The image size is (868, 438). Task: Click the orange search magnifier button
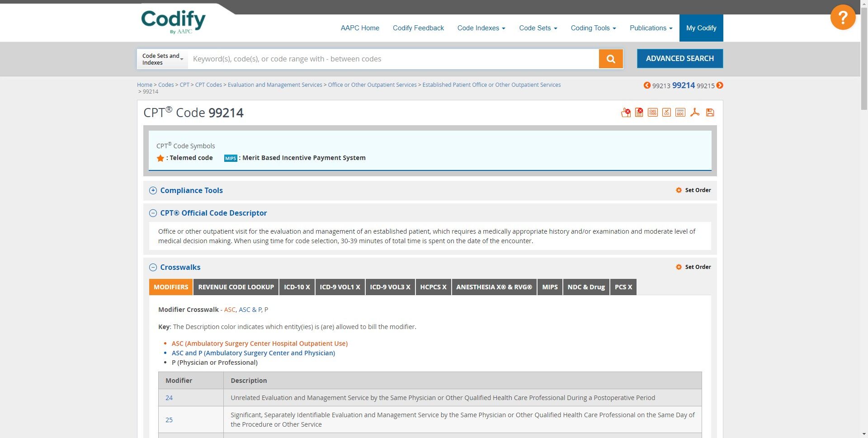[x=611, y=59]
